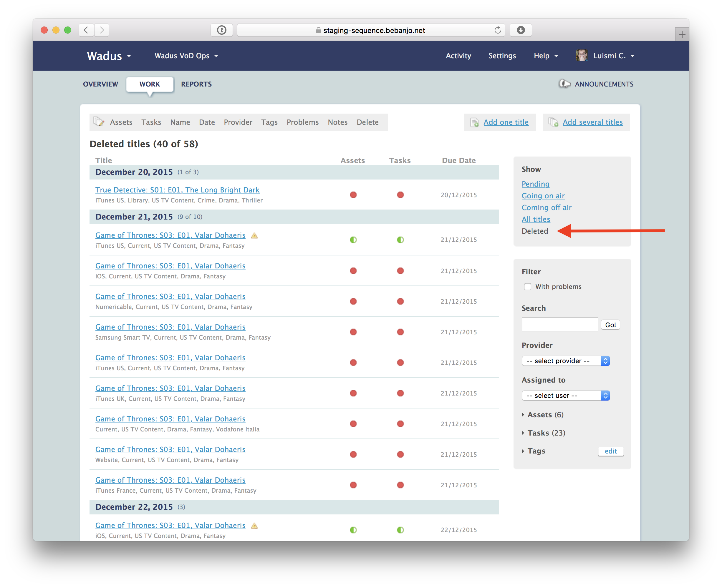The width and height of the screenshot is (722, 588).
Task: Click the red asset status dot for True Detective
Action: tap(353, 195)
